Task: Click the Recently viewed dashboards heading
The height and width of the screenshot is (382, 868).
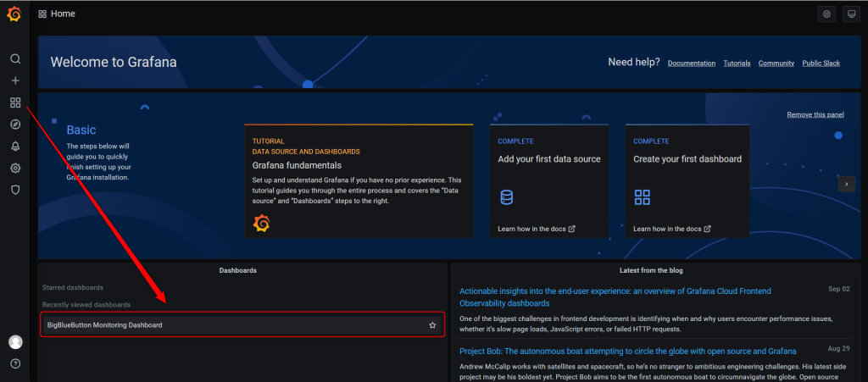Action: pyautogui.click(x=86, y=305)
